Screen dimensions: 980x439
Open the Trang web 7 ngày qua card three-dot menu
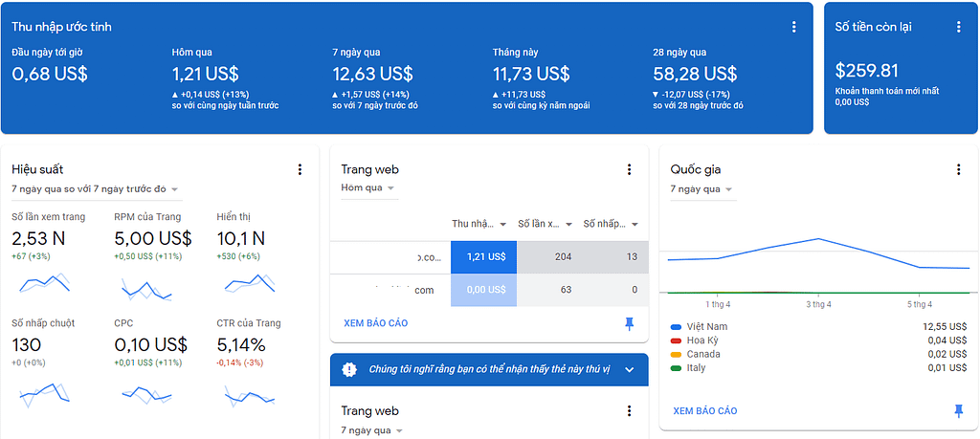click(629, 411)
